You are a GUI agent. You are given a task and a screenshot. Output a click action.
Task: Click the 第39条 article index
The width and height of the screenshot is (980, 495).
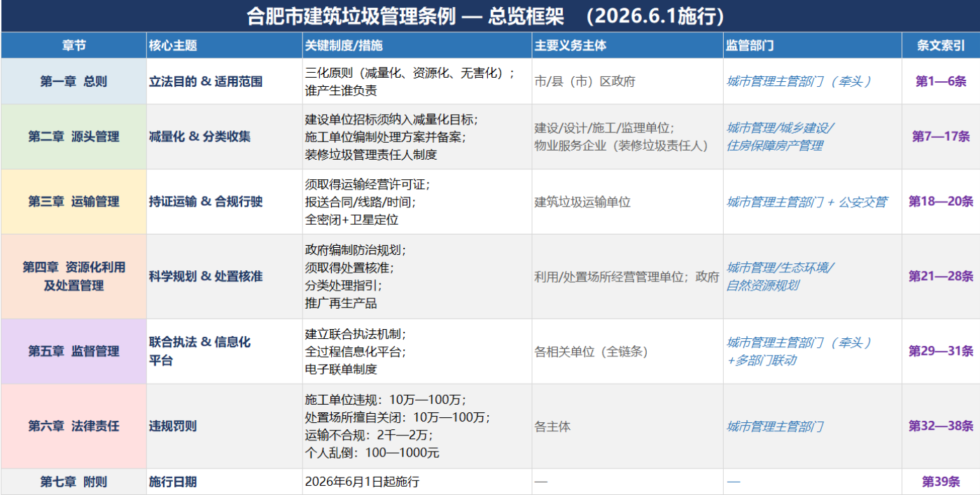coord(941,482)
